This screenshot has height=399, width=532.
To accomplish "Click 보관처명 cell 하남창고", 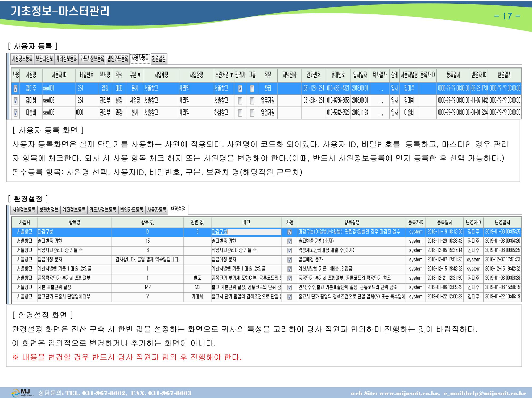I will (x=224, y=113).
